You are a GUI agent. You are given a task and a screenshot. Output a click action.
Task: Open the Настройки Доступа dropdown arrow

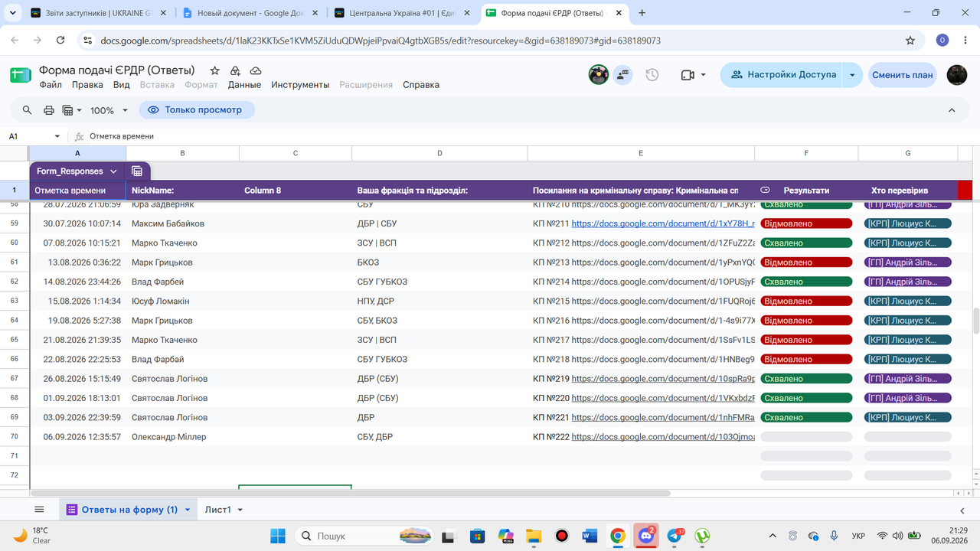click(852, 75)
